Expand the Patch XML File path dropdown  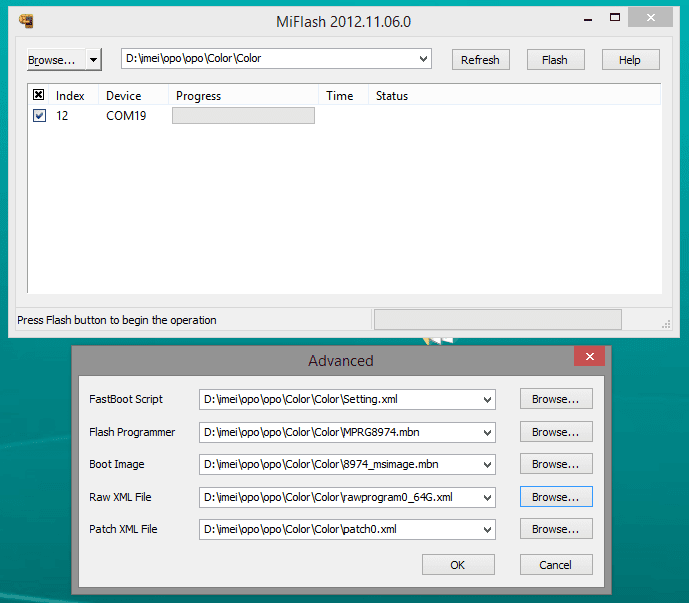[487, 530]
